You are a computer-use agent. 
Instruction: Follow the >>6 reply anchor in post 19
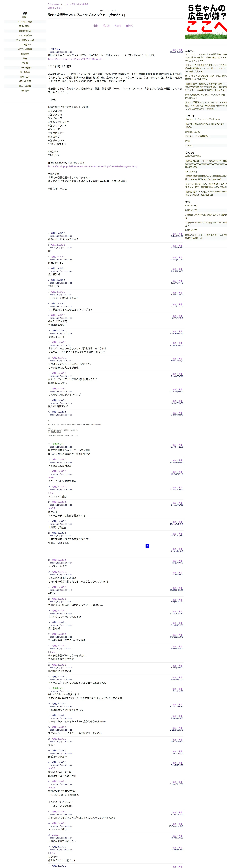(x=51, y=477)
